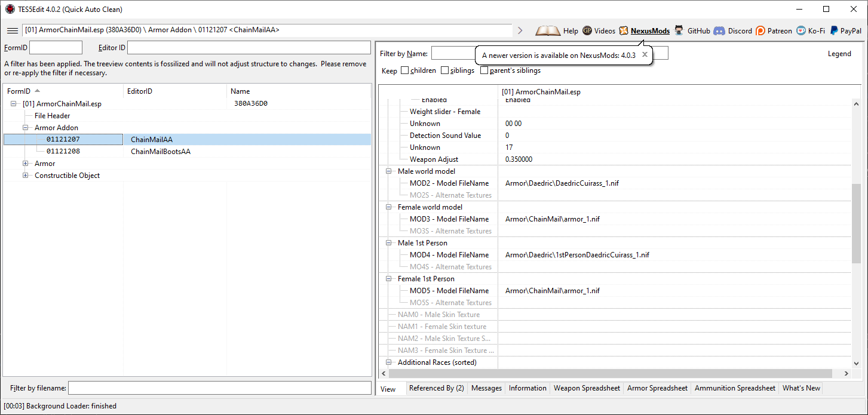Expand the Armor tree node
Image resolution: width=868 pixels, height=415 pixels.
point(26,164)
